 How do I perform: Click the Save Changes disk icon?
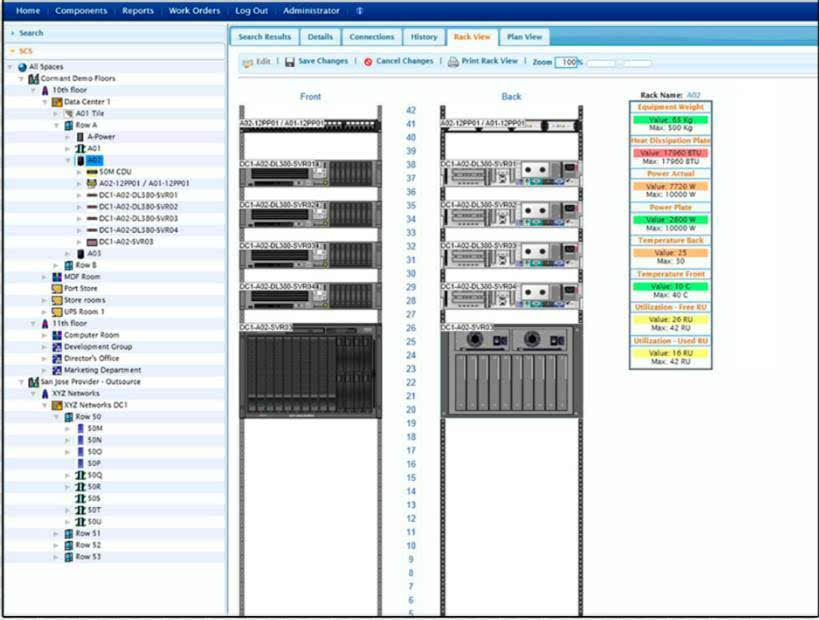point(290,62)
